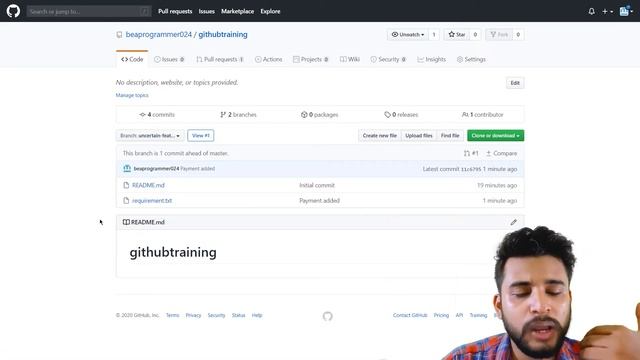
Task: Star this repository
Action: (x=457, y=35)
